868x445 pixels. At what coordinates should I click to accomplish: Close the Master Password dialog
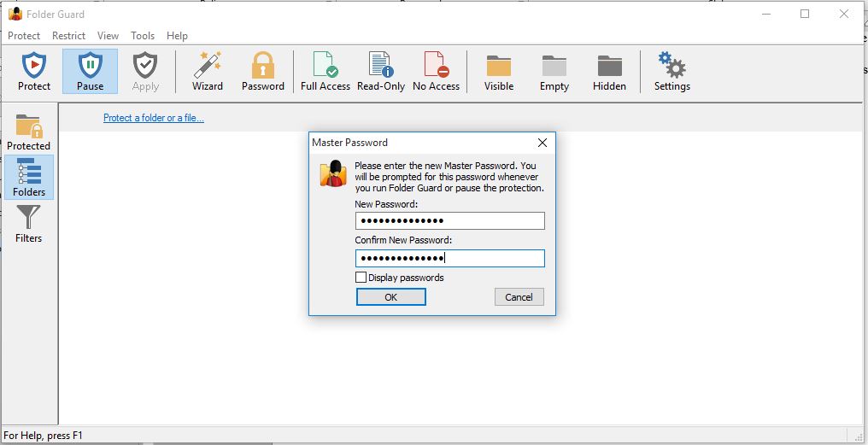(542, 143)
